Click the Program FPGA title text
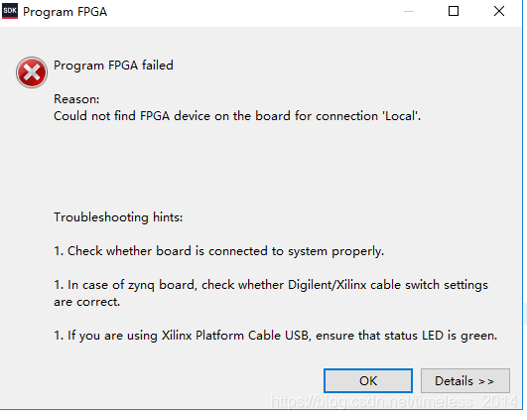Viewport: 527px width, 420px height. [x=65, y=12]
